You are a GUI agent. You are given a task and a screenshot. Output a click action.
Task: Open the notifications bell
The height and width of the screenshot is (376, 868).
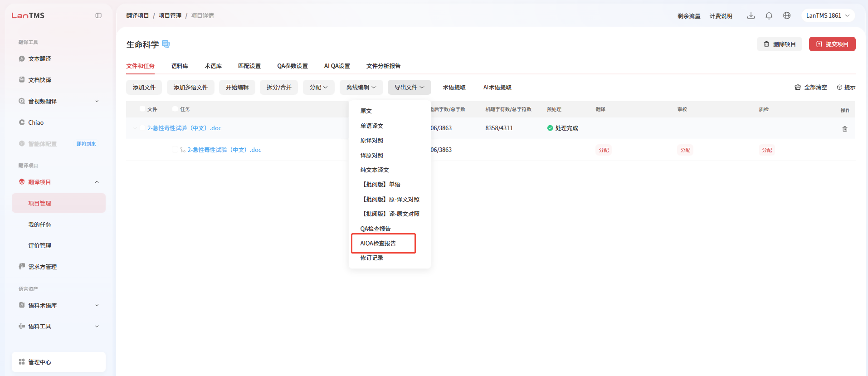(769, 15)
